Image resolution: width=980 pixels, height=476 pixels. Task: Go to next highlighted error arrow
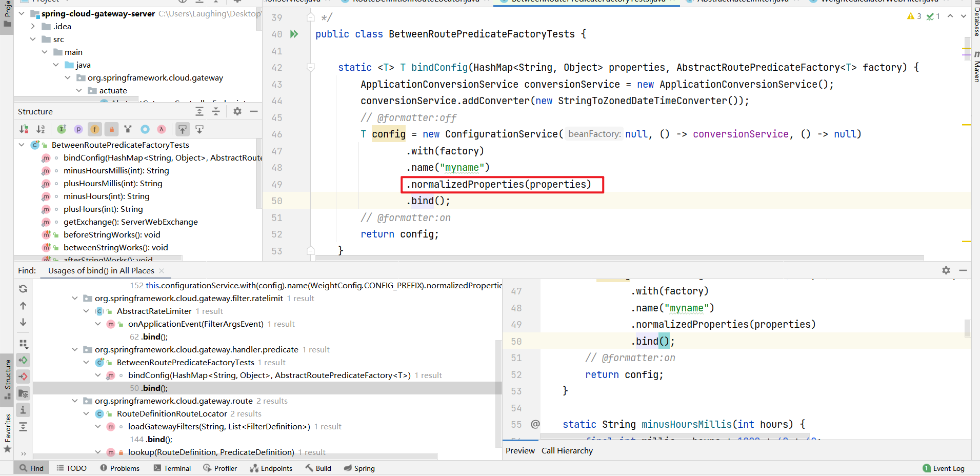point(964,16)
